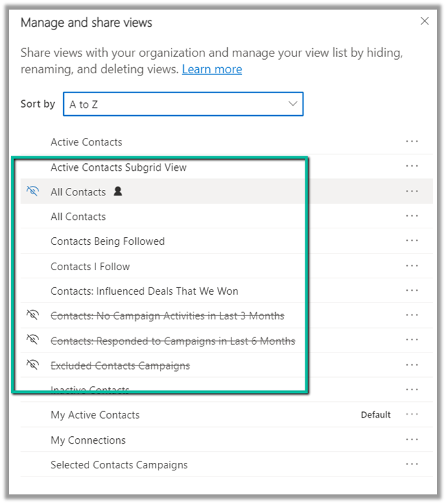Viewport: 446px width, 504px height.
Task: Select Selected Contacts Campaigns view
Action: 119,465
